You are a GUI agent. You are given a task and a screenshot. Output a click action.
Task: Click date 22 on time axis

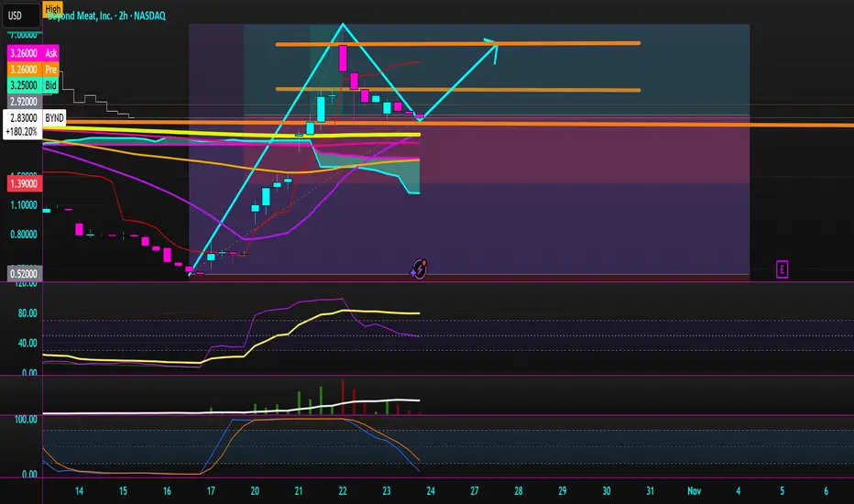coord(343,491)
